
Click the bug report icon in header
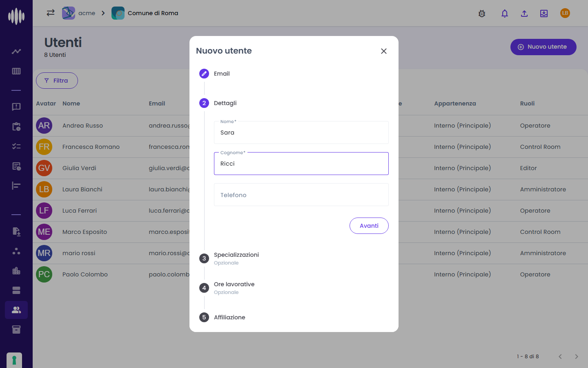coord(482,13)
